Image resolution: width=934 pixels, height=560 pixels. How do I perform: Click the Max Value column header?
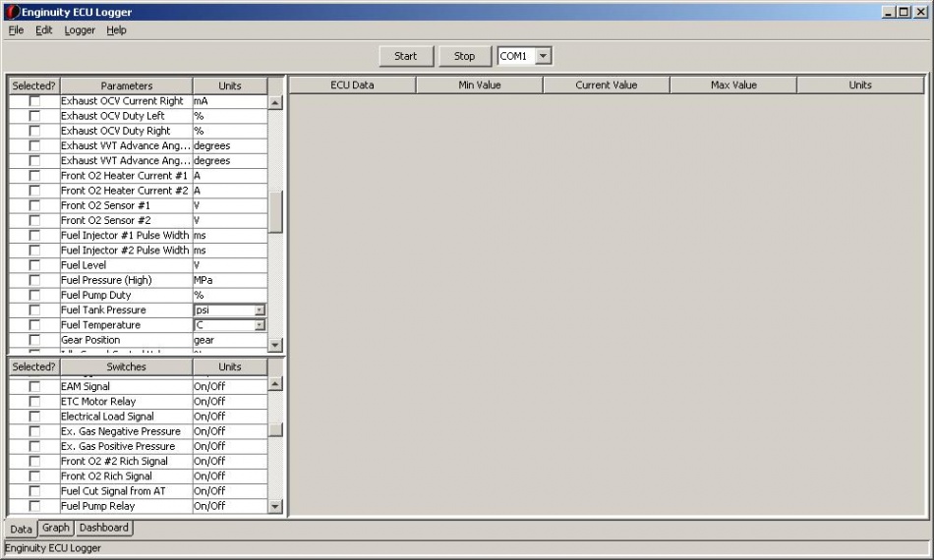tap(733, 85)
